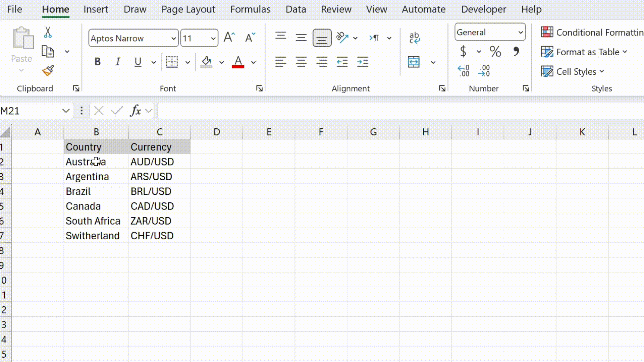Open the Wrap Text control
This screenshot has width=644, height=362.
[415, 37]
